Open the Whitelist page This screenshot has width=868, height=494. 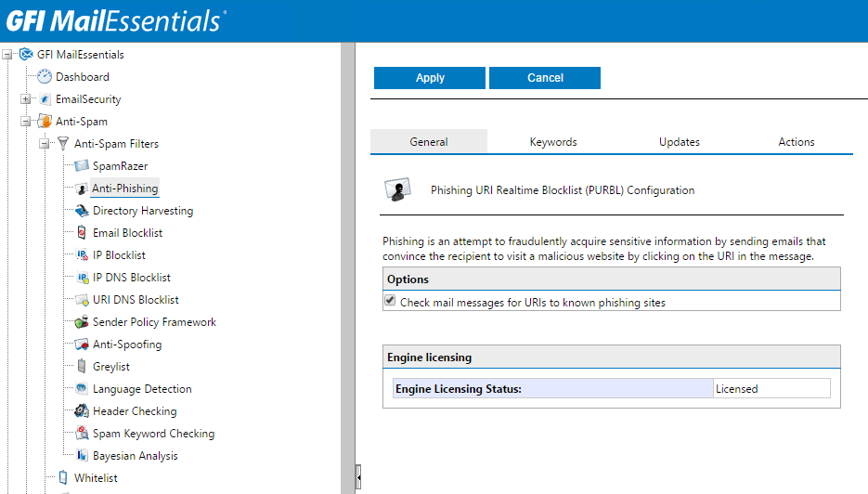point(96,478)
